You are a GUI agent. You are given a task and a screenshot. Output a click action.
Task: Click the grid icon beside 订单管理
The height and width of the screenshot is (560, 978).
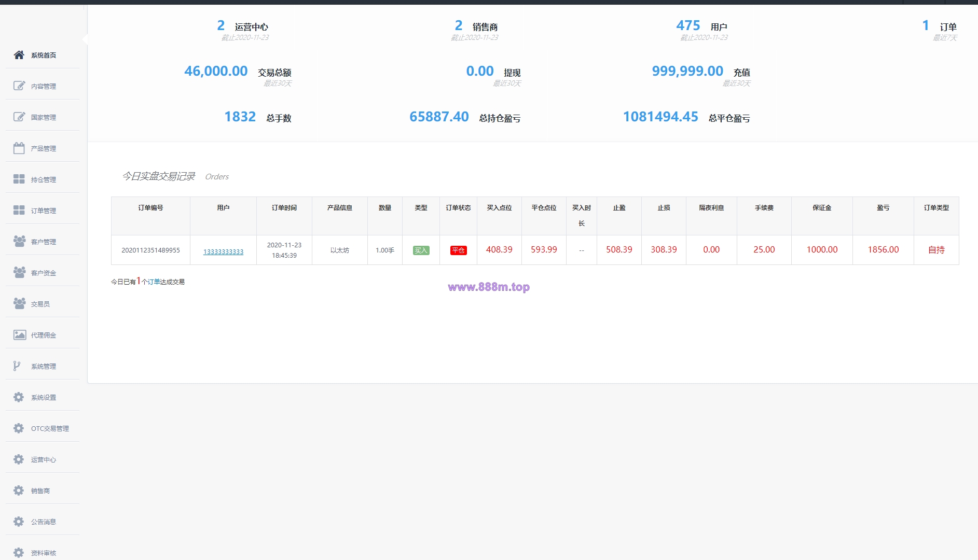coord(19,211)
